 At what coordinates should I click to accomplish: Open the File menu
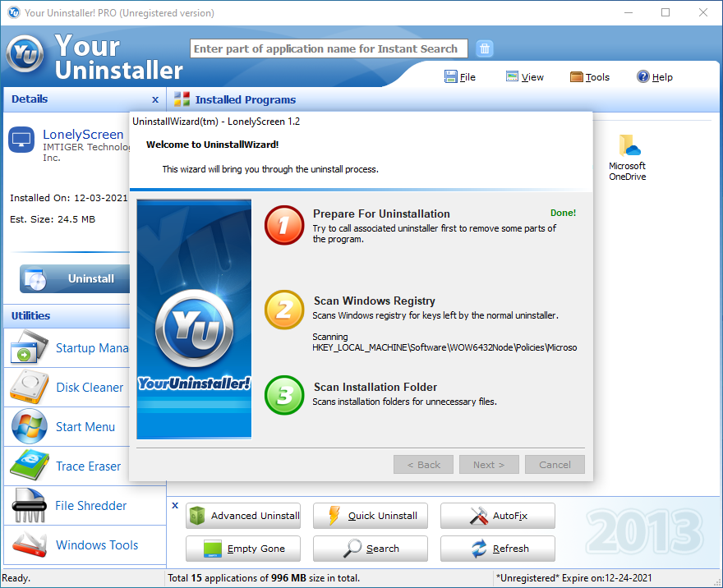coord(460,77)
